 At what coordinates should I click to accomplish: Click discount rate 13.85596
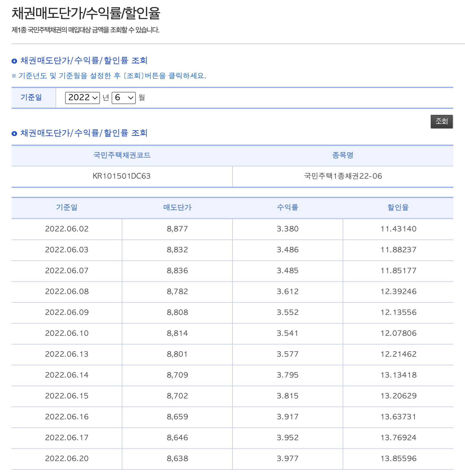[x=398, y=459]
